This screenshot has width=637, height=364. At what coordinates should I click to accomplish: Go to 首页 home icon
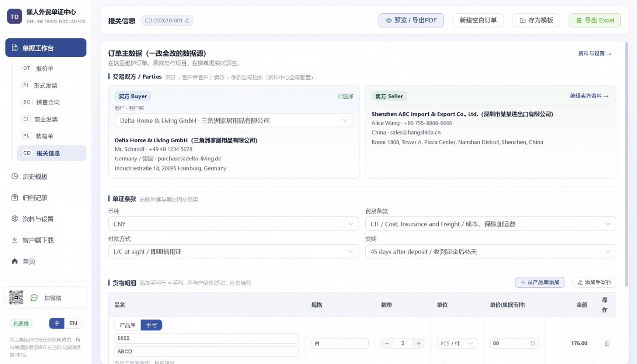15,261
